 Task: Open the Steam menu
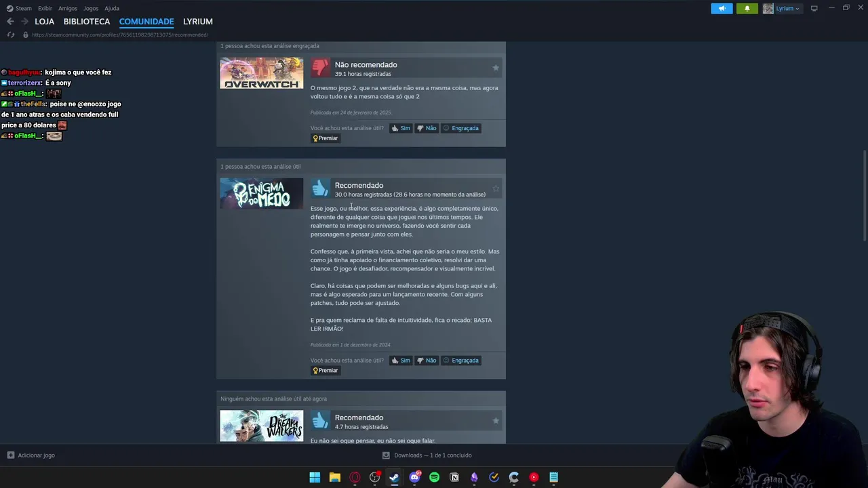pyautogui.click(x=19, y=8)
